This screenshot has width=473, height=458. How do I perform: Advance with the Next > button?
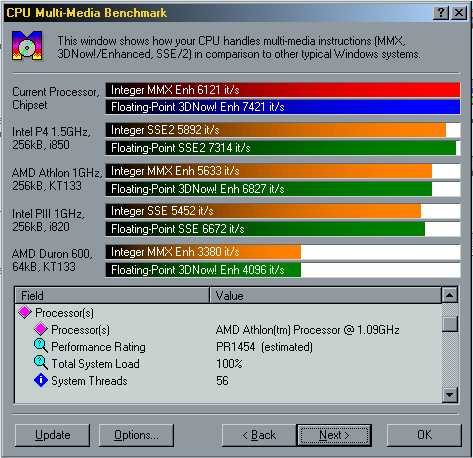[x=334, y=435]
